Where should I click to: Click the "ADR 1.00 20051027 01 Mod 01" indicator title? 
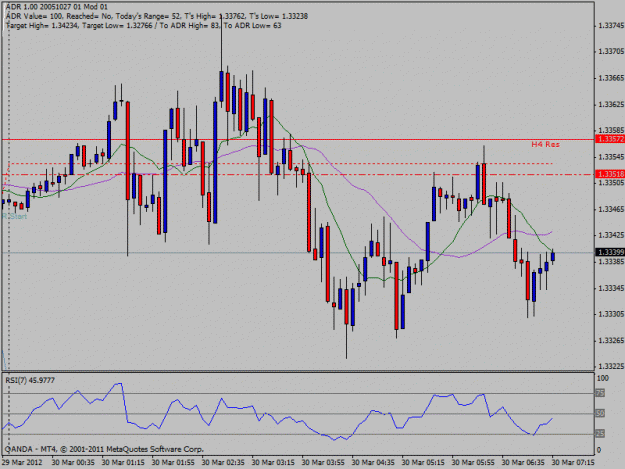point(57,7)
